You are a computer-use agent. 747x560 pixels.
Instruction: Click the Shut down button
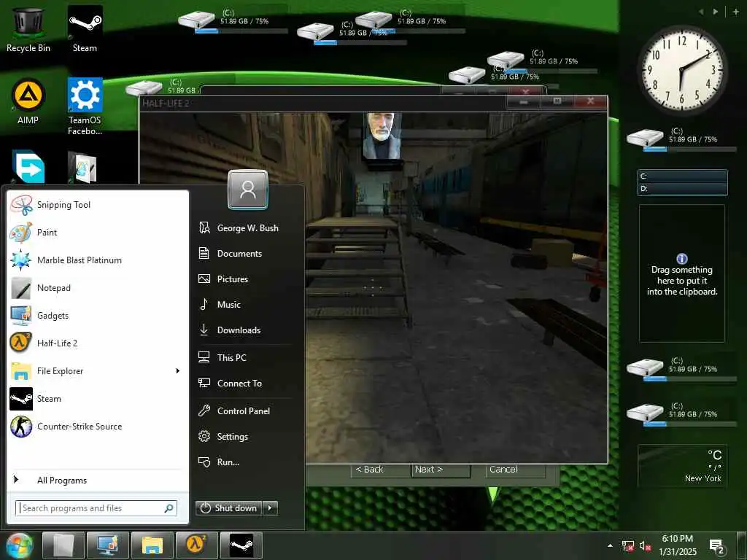click(229, 508)
